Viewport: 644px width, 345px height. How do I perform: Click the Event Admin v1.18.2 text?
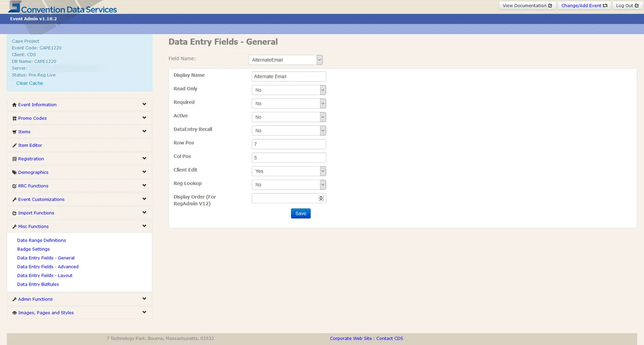click(x=34, y=19)
